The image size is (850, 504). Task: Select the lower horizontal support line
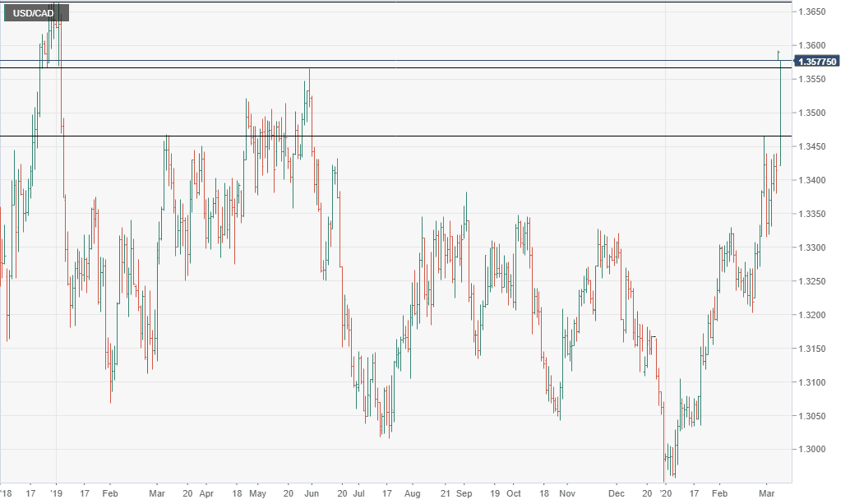411,134
